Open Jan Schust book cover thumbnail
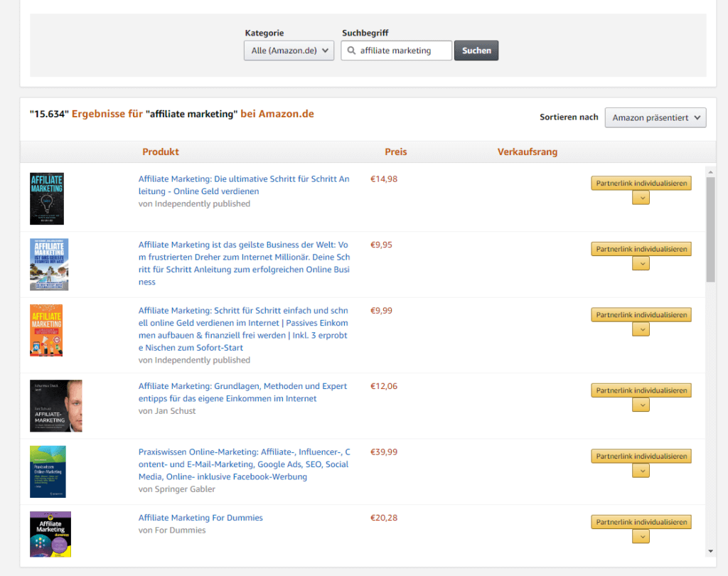728x576 pixels. coord(56,406)
